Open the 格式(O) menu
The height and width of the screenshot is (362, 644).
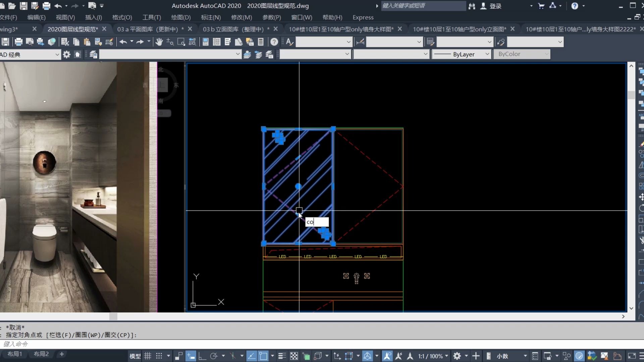pos(122,17)
